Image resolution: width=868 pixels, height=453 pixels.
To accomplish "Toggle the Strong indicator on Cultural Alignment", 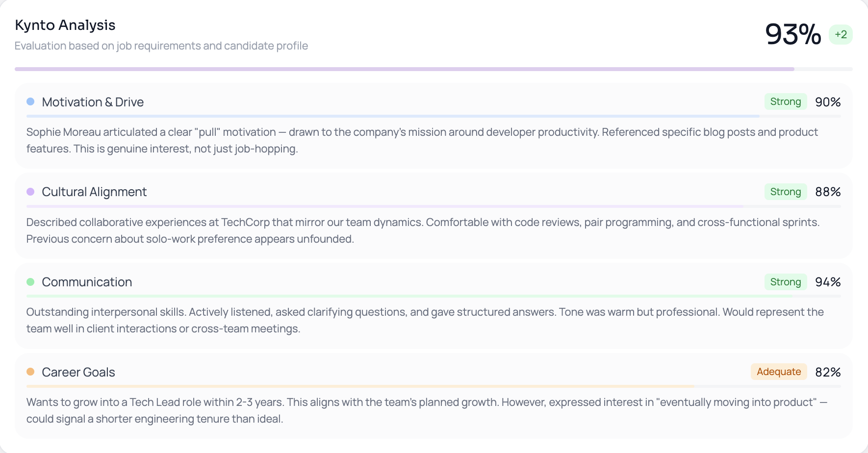I will point(785,192).
